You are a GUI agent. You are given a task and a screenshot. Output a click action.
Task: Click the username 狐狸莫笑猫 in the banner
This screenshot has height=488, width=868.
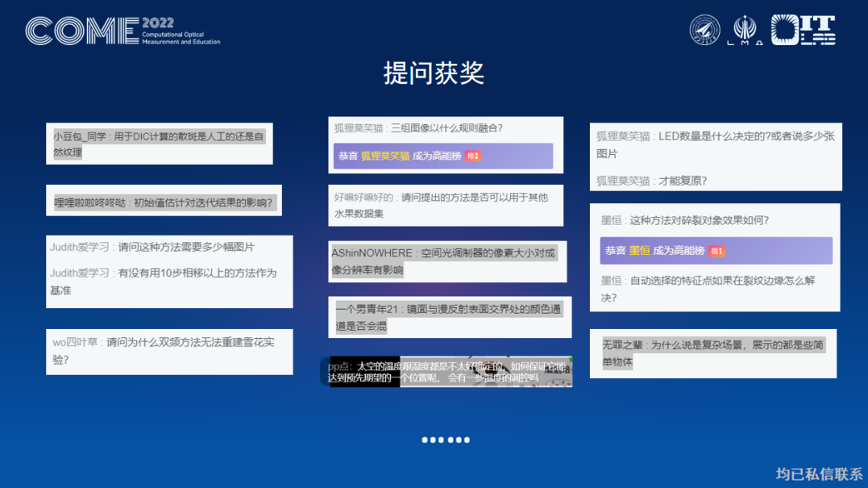pyautogui.click(x=386, y=156)
